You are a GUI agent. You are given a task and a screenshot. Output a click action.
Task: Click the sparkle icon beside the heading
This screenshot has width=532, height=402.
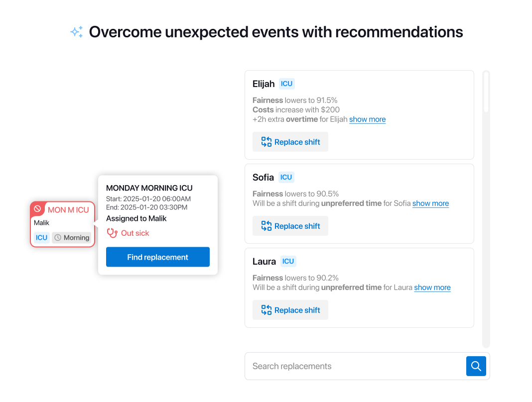(x=76, y=31)
